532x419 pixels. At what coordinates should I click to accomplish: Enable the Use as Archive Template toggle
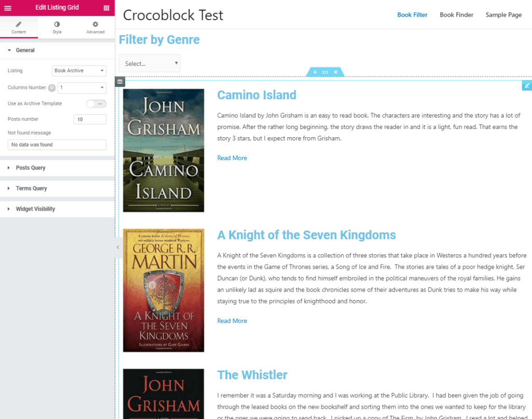(x=96, y=103)
